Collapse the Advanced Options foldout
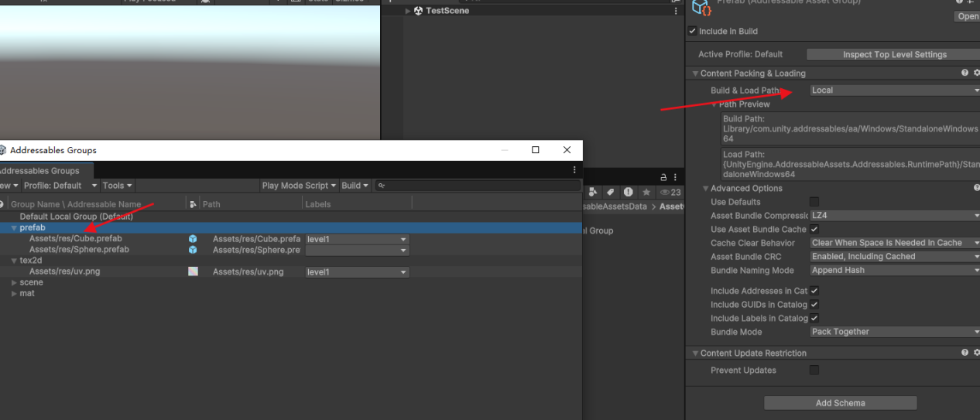The height and width of the screenshot is (420, 980). pyautogui.click(x=705, y=188)
